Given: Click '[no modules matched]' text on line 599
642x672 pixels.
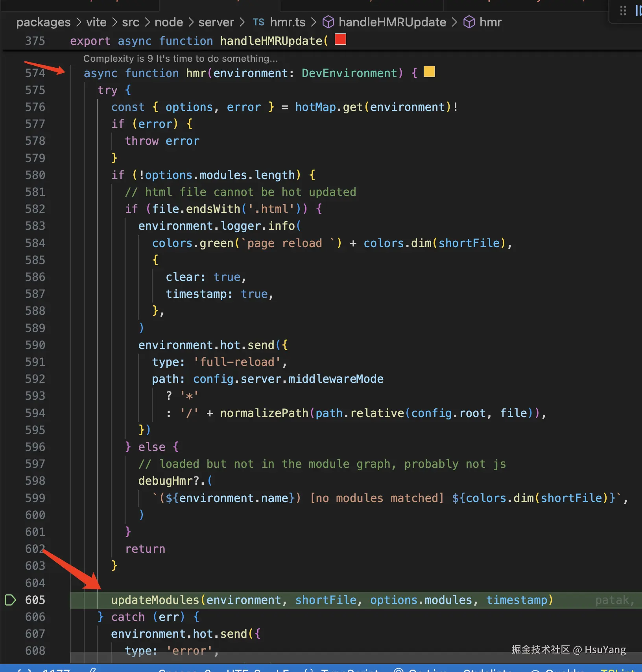Looking at the screenshot, I should click(377, 498).
